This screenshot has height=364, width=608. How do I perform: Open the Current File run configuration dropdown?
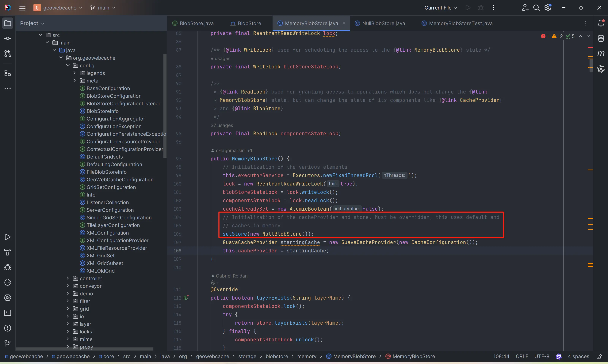point(441,8)
